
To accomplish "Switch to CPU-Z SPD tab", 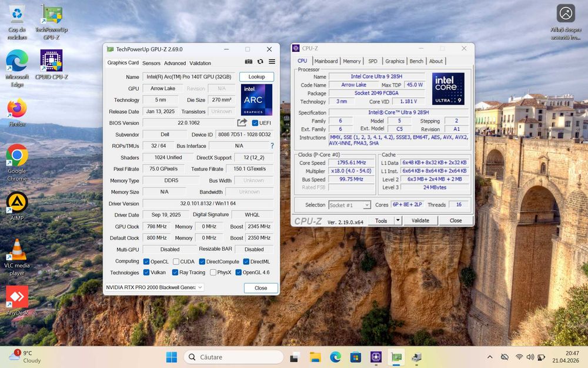I will (372, 61).
